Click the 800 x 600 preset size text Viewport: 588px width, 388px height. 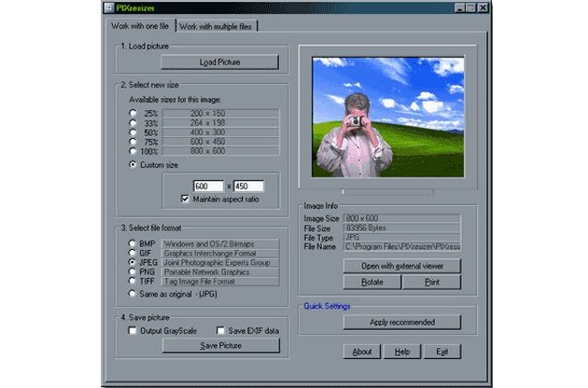[208, 151]
